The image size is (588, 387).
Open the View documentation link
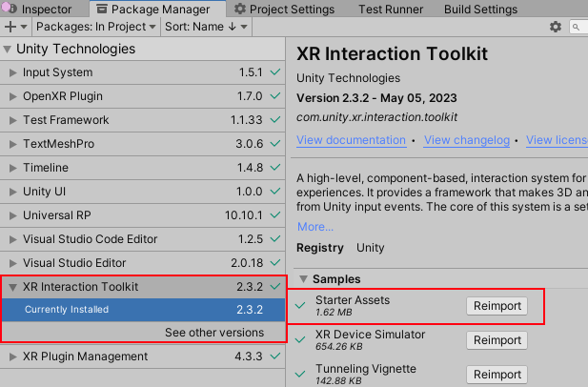coord(351,140)
